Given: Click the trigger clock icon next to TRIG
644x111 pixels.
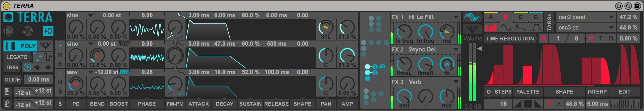Looking at the screenshot, I should (x=27, y=68).
